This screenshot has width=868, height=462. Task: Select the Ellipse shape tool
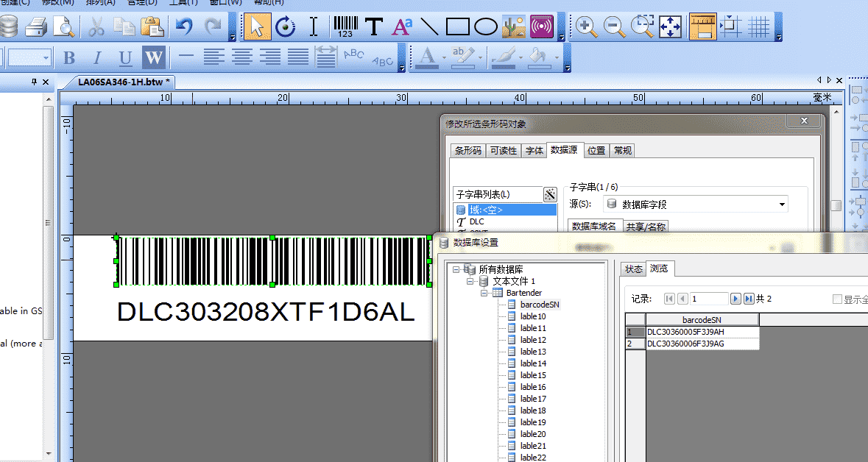click(x=486, y=26)
